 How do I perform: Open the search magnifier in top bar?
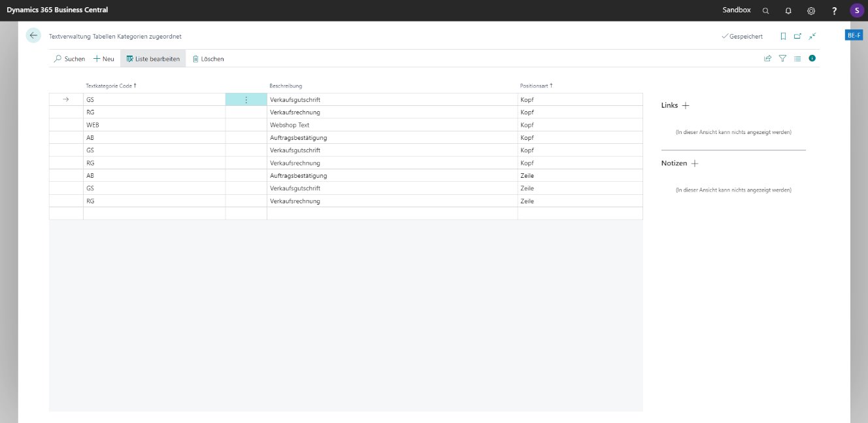click(766, 10)
